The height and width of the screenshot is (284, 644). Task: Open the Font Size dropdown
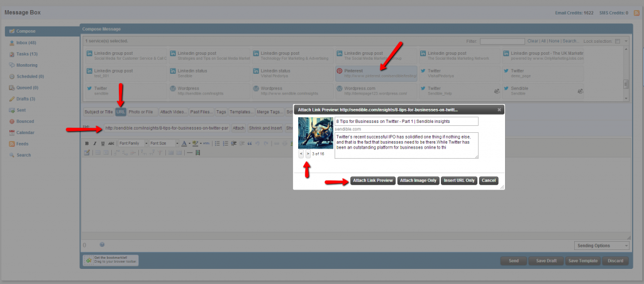point(164,144)
